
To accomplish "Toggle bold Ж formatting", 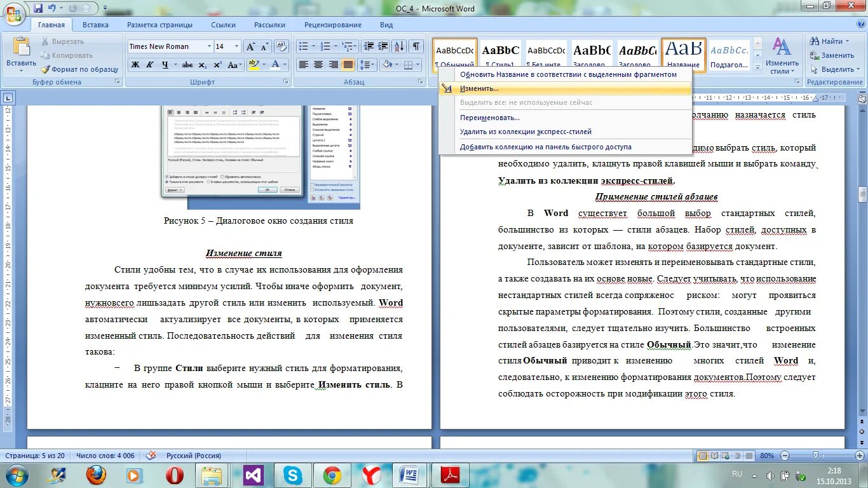I will (x=135, y=65).
